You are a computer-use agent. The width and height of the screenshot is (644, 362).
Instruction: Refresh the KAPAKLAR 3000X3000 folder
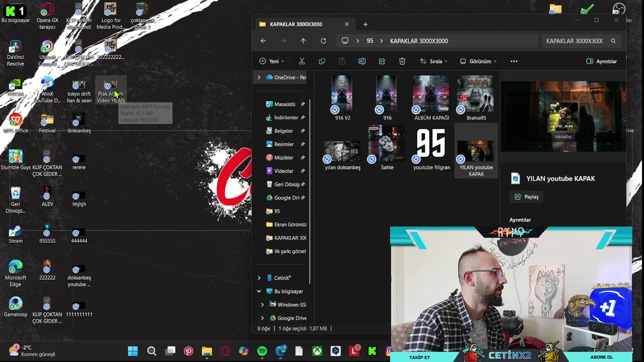[323, 41]
